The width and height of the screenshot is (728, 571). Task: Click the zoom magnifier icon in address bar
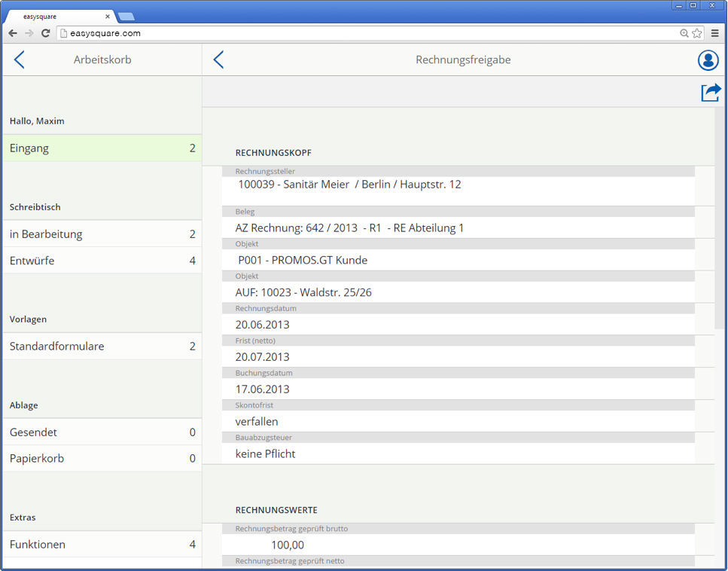(684, 33)
